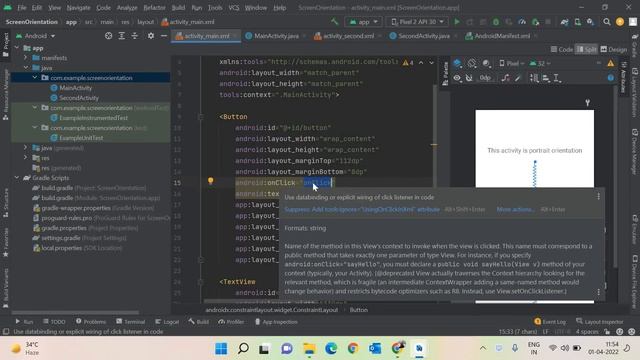Open the File menu
The width and height of the screenshot is (640, 360).
coord(22,8)
